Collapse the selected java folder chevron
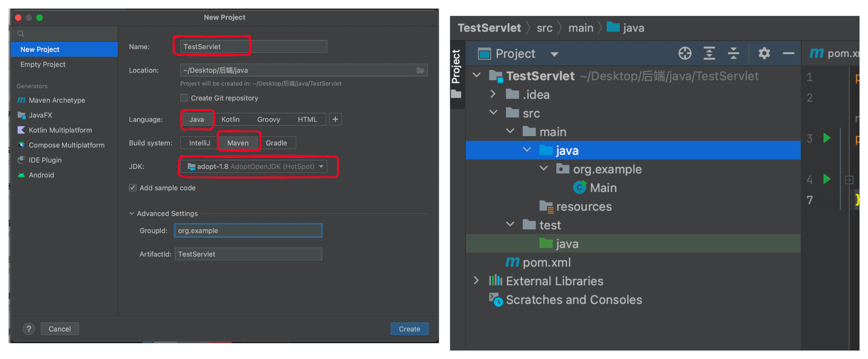 (x=527, y=149)
